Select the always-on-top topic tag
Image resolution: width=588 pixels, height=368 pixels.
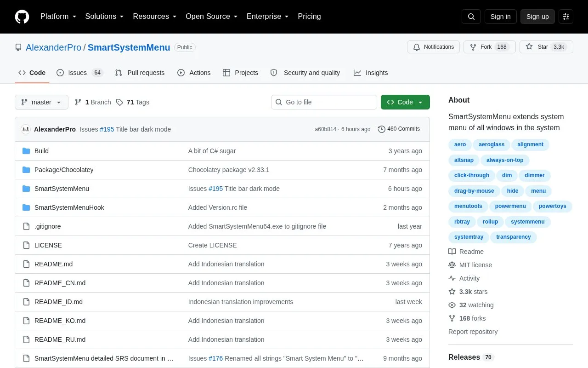pos(505,160)
